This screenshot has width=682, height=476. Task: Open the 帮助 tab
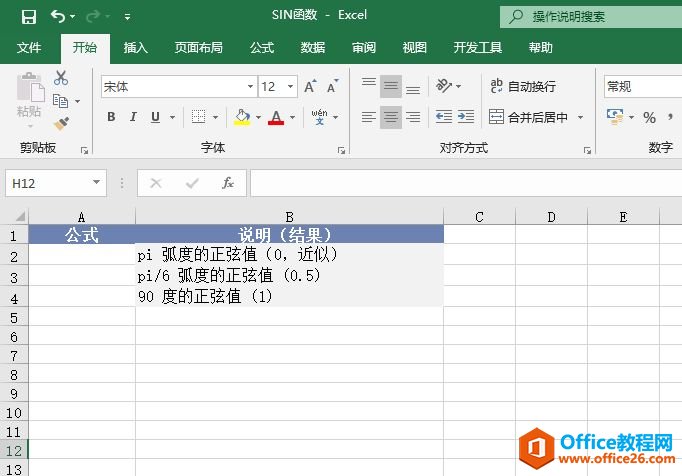[541, 47]
